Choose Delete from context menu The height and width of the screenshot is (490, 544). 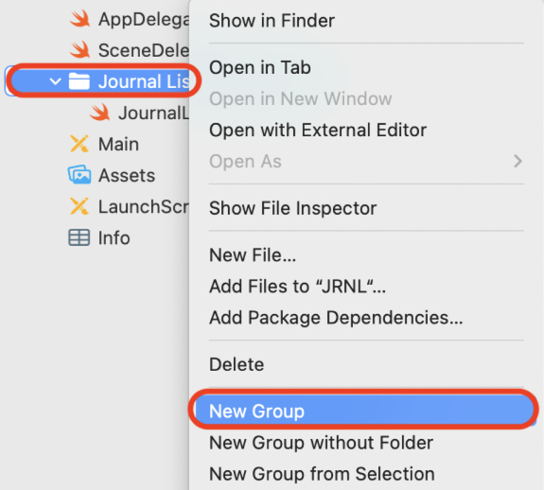(x=236, y=364)
